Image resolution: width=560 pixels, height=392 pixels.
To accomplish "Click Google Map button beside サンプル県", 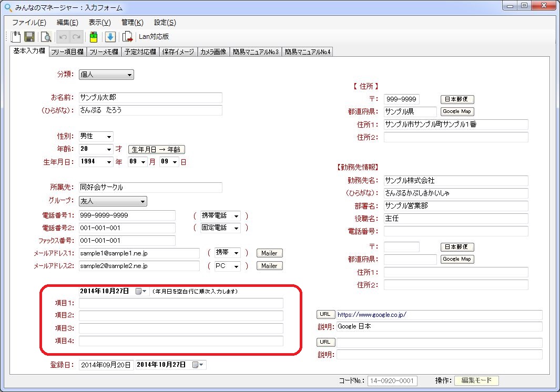I will pyautogui.click(x=457, y=111).
